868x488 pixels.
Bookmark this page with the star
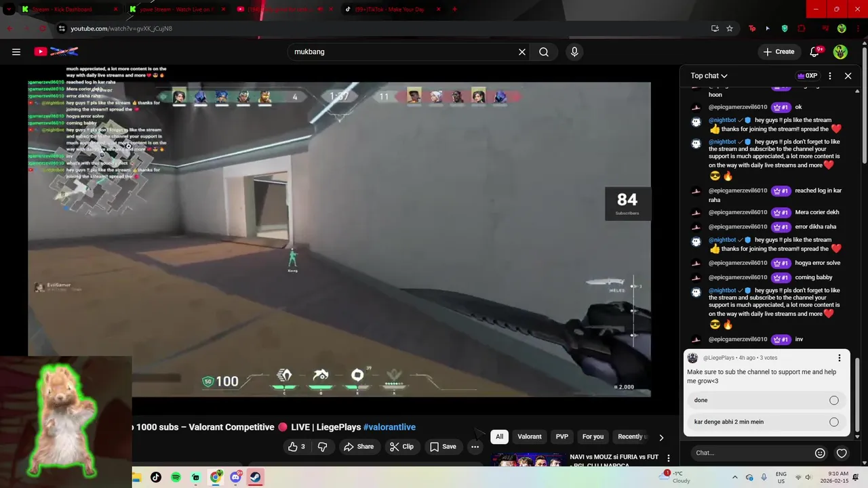pos(730,28)
